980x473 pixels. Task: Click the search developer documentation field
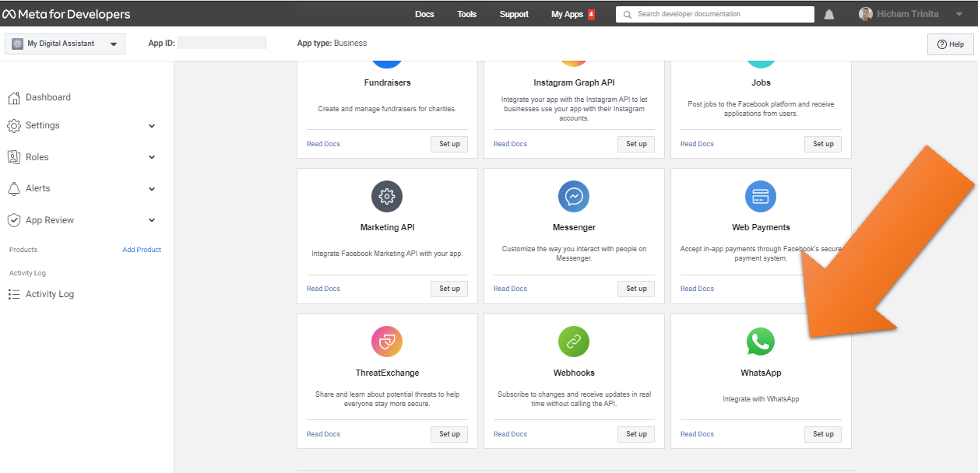click(715, 14)
